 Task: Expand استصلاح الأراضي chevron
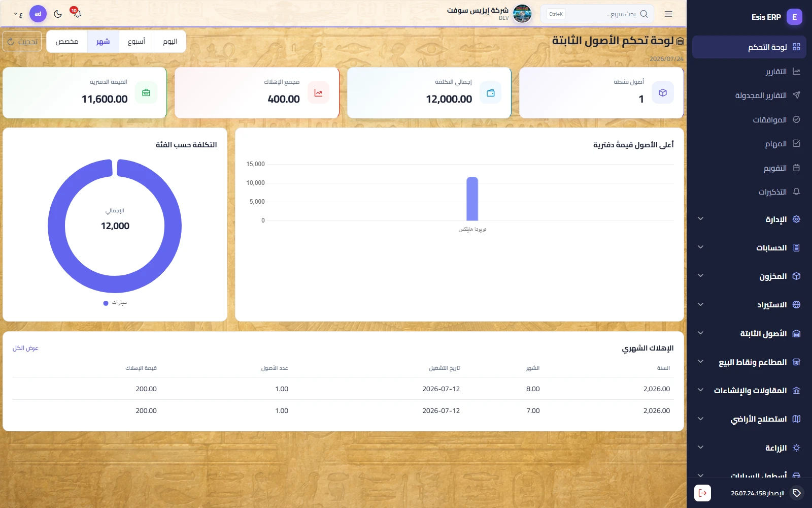coord(700,419)
